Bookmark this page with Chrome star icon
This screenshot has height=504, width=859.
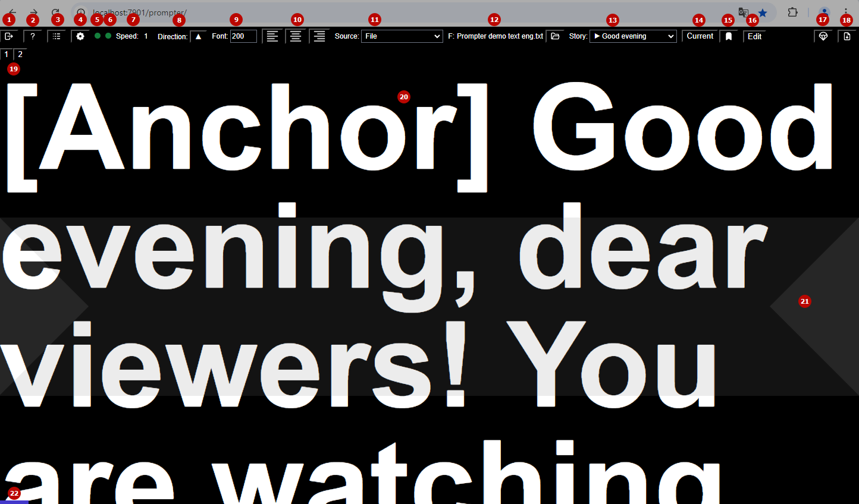tap(763, 12)
